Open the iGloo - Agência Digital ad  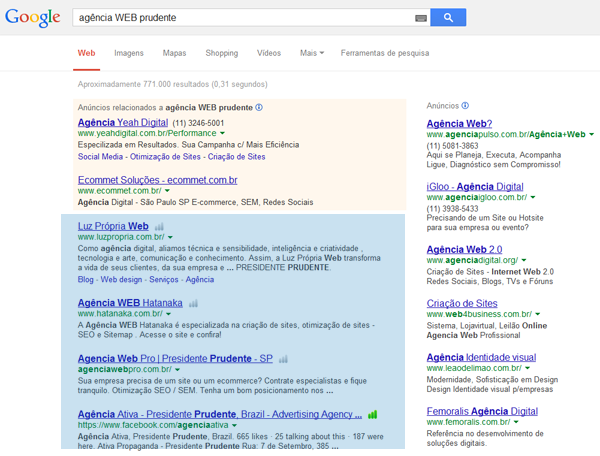475,187
